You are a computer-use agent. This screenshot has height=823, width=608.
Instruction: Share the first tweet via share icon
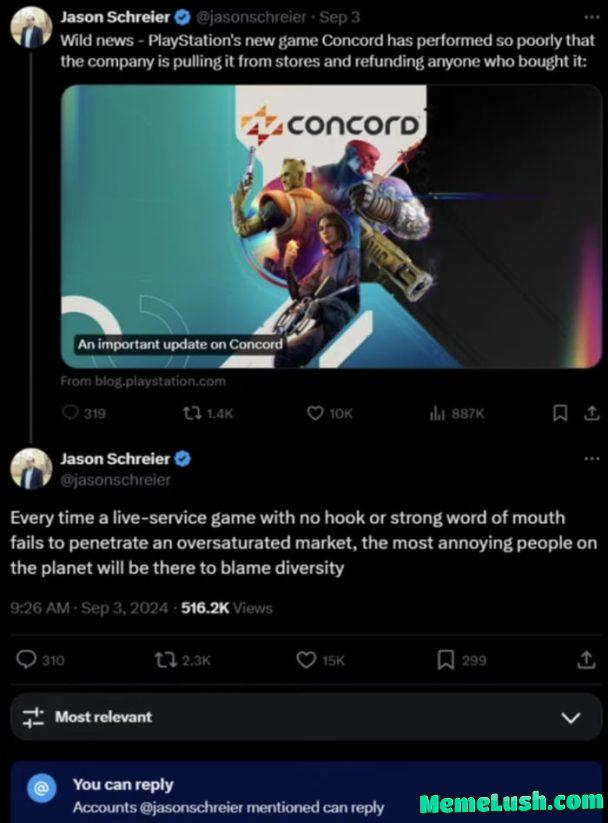592,414
